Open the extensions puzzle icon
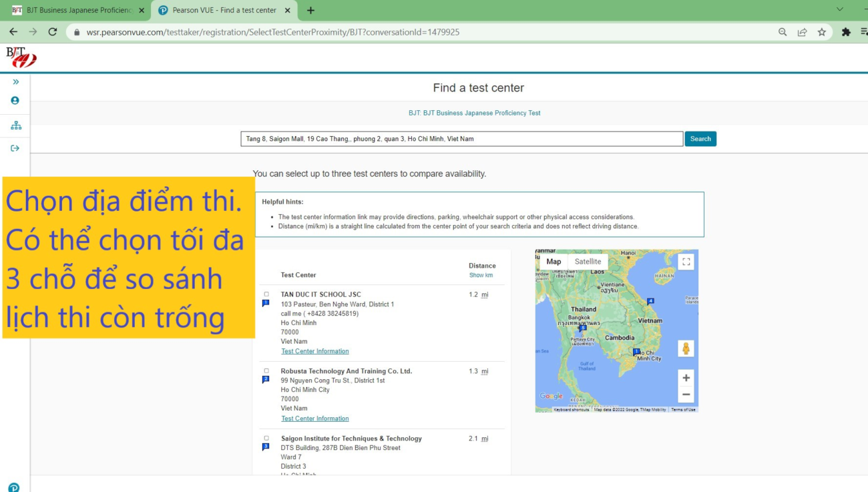The image size is (868, 492). (x=846, y=32)
